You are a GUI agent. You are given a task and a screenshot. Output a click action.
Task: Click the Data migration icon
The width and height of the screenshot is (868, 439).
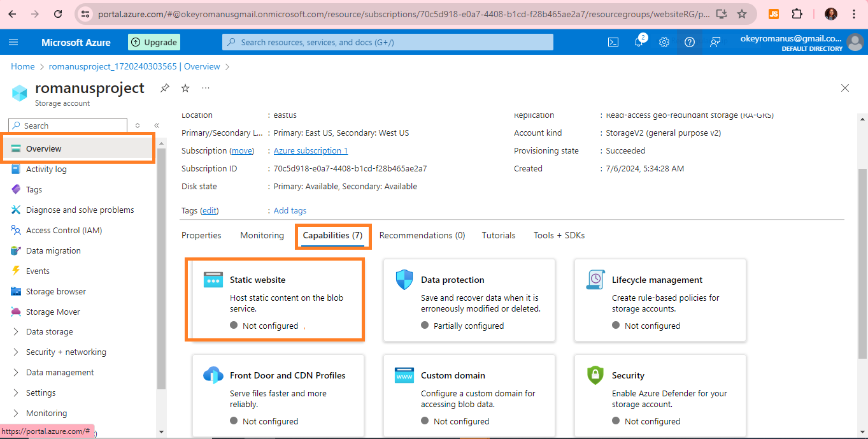16,250
